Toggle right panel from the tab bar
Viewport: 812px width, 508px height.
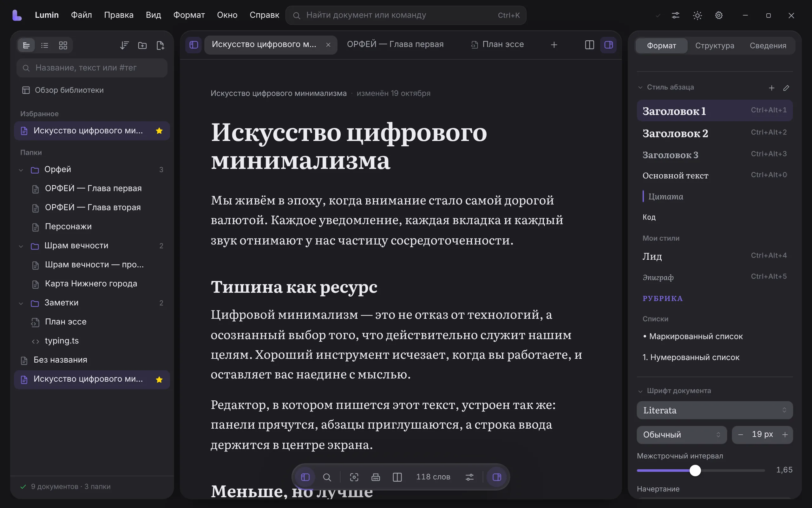[608, 45]
